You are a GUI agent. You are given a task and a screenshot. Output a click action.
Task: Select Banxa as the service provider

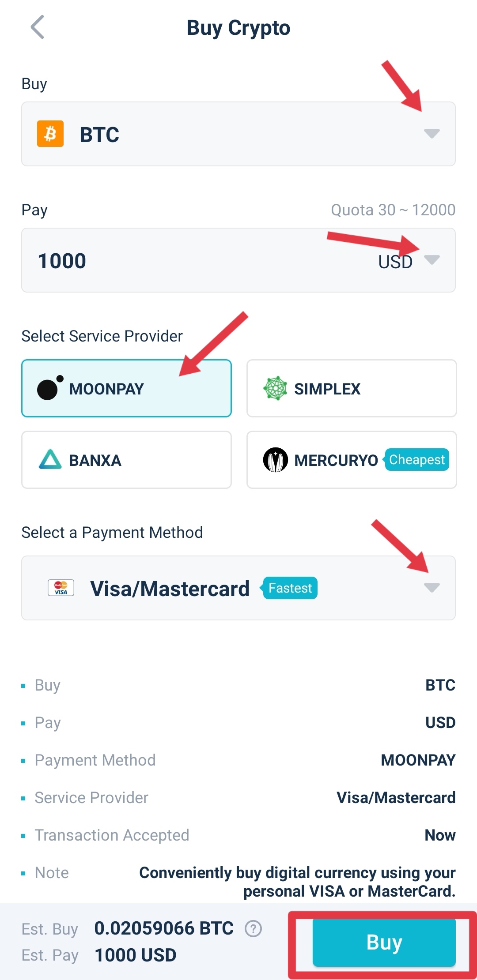click(x=126, y=460)
